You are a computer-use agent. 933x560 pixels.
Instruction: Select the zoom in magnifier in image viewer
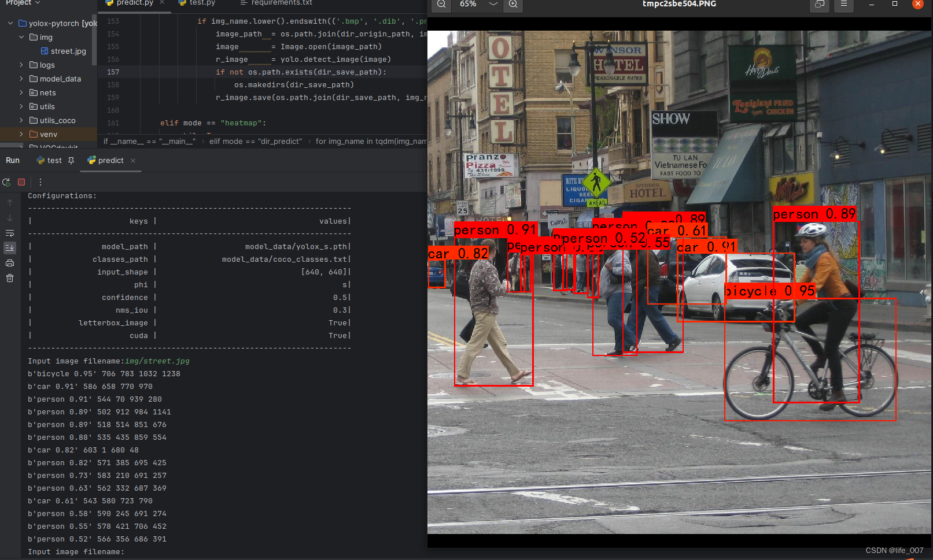[x=512, y=6]
